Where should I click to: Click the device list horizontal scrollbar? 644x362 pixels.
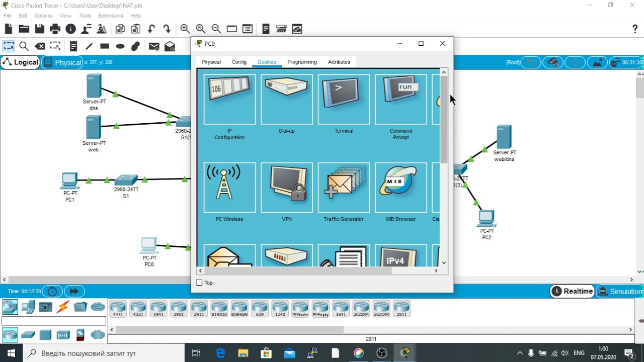pos(229,330)
